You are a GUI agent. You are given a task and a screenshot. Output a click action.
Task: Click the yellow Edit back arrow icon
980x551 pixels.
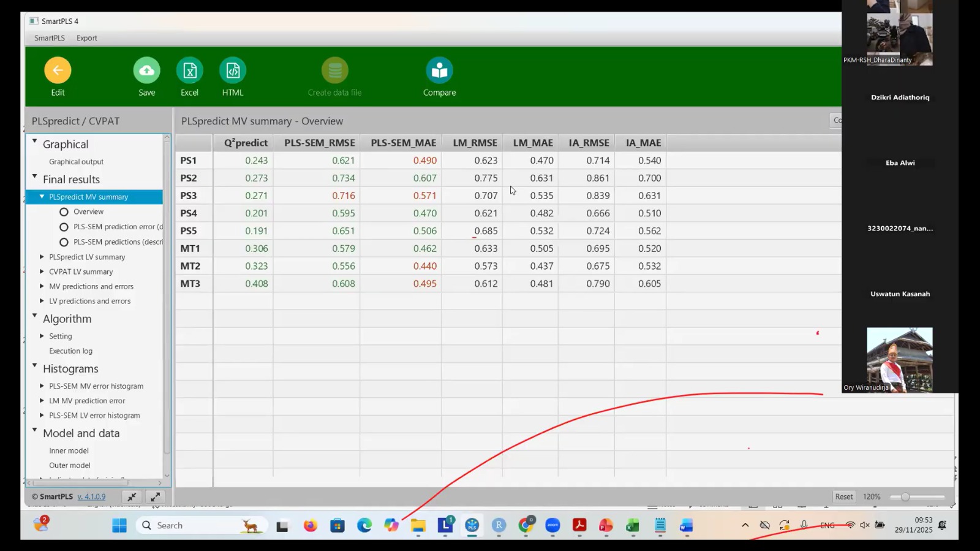pos(58,71)
